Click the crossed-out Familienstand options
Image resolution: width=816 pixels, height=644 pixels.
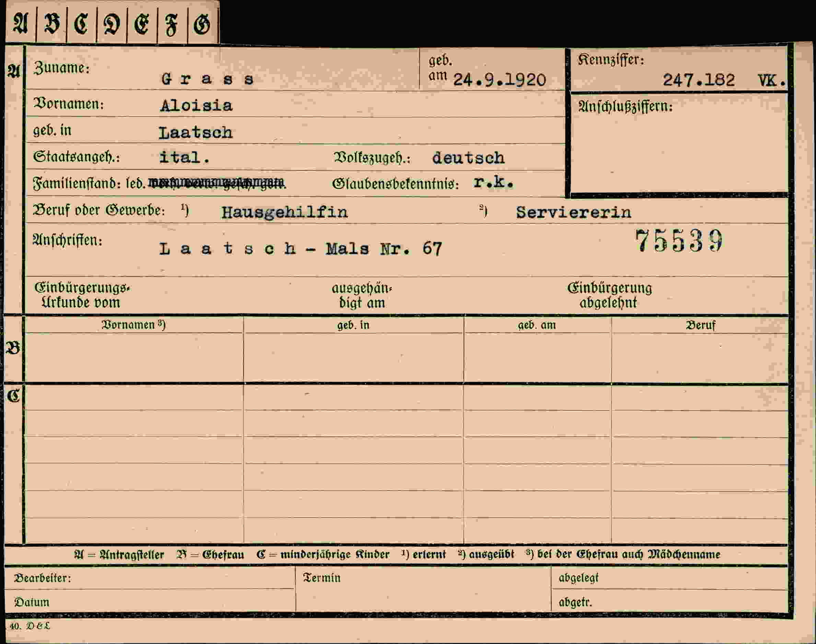217,183
